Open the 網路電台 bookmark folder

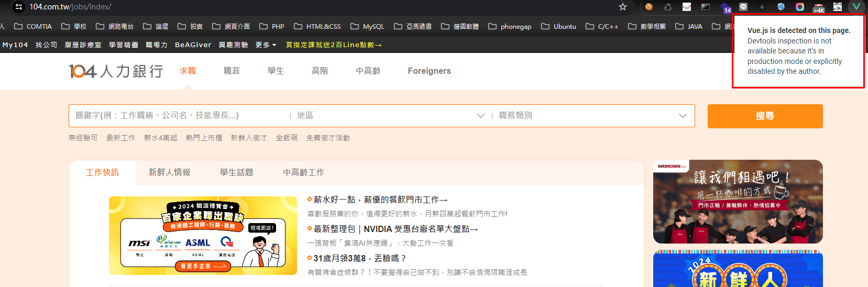click(115, 26)
